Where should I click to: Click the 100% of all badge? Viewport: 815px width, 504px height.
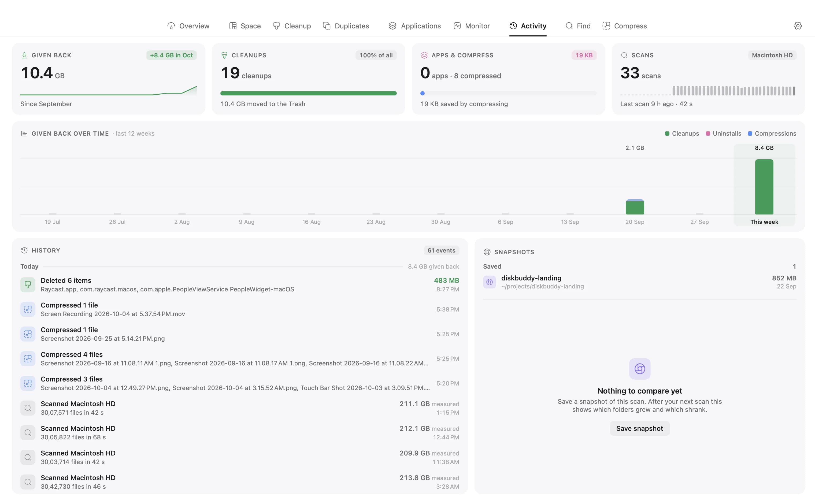(x=376, y=55)
